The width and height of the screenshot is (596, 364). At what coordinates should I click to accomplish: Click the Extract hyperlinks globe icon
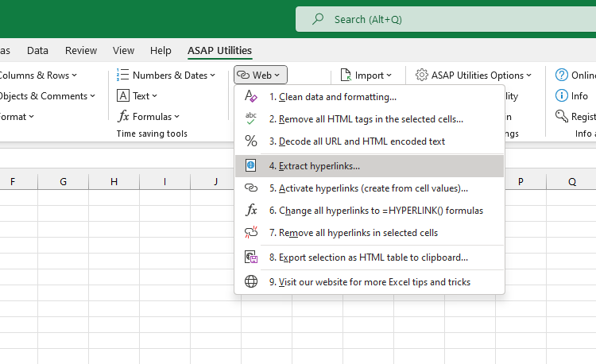click(251, 165)
